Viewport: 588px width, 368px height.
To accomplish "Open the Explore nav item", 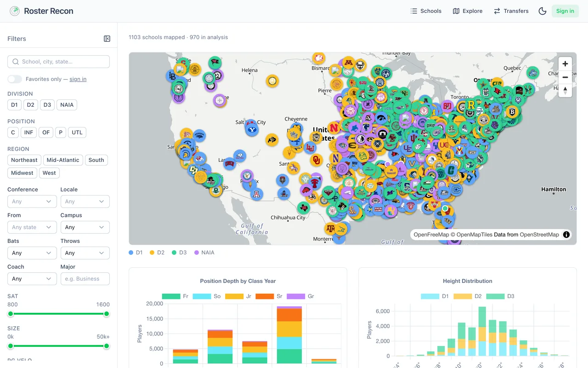I will (x=468, y=11).
